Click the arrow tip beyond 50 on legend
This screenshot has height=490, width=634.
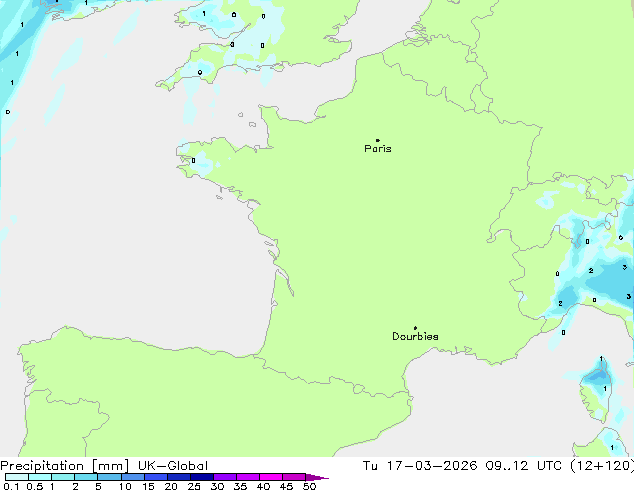317,477
